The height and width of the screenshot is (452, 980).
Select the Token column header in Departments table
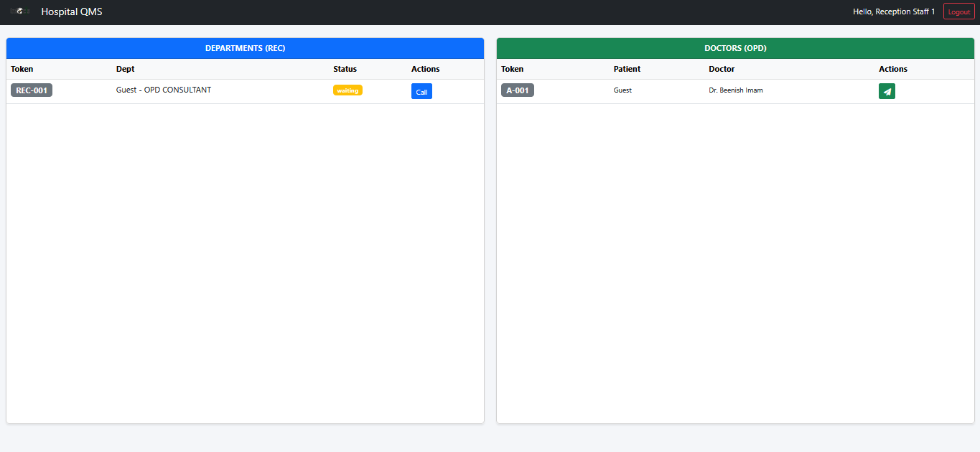[x=22, y=69]
